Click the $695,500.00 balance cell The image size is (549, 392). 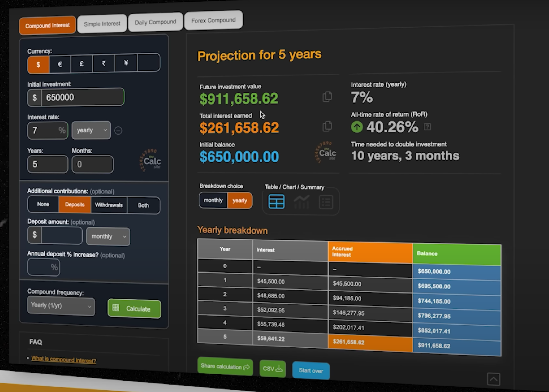[457, 287]
